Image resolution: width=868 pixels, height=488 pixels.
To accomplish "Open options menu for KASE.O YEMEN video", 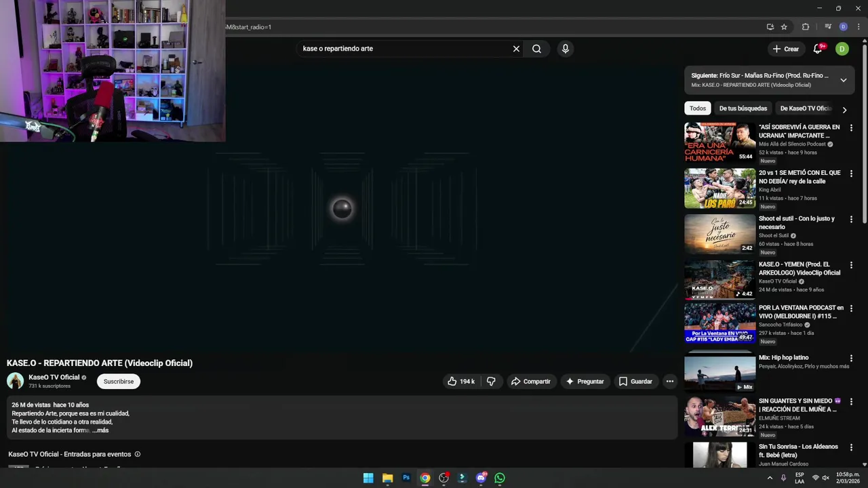I will (851, 265).
